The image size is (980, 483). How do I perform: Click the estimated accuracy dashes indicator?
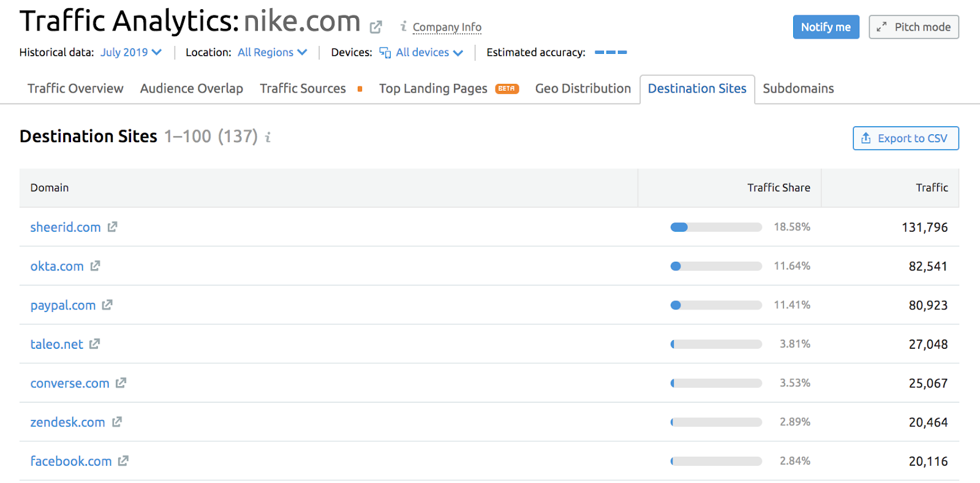[x=611, y=52]
